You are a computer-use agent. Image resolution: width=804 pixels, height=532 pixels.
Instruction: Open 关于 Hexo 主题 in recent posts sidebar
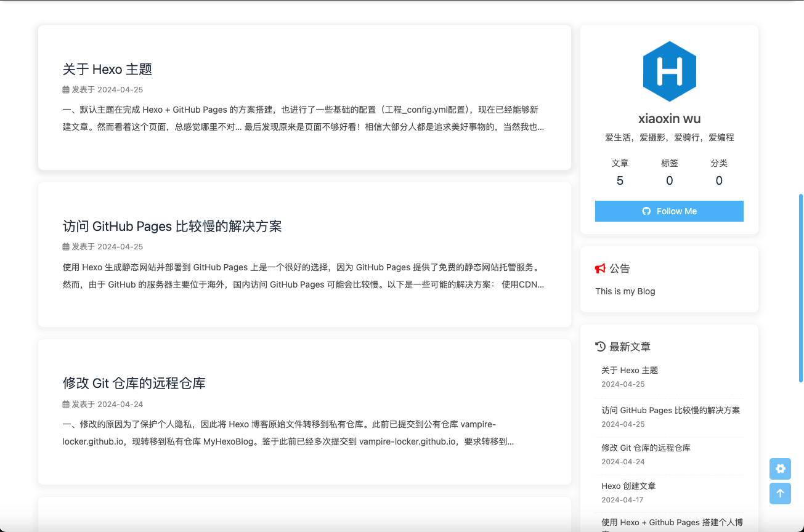click(630, 371)
